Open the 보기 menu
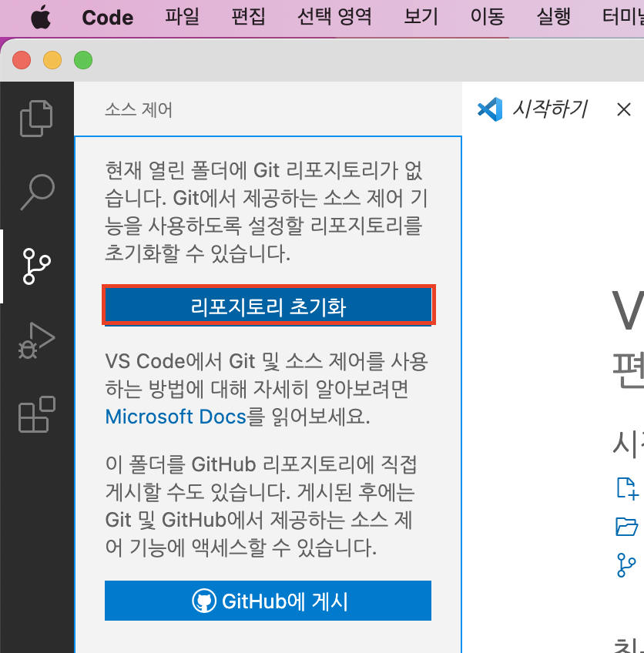Screen dimensions: 644x653 [421, 17]
